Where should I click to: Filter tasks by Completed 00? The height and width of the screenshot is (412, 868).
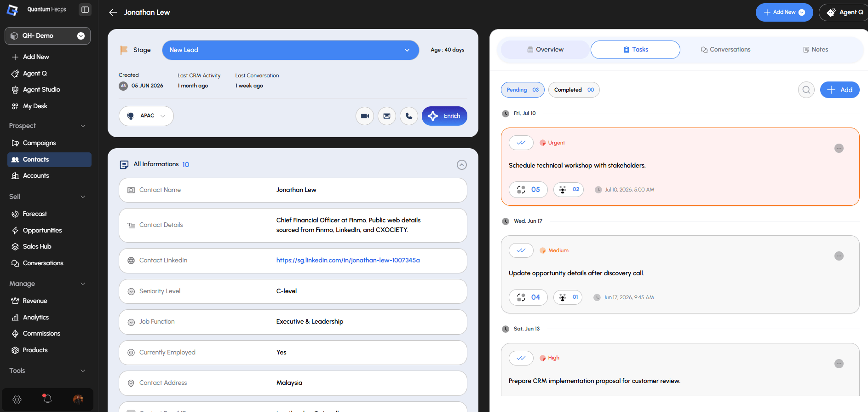(574, 90)
